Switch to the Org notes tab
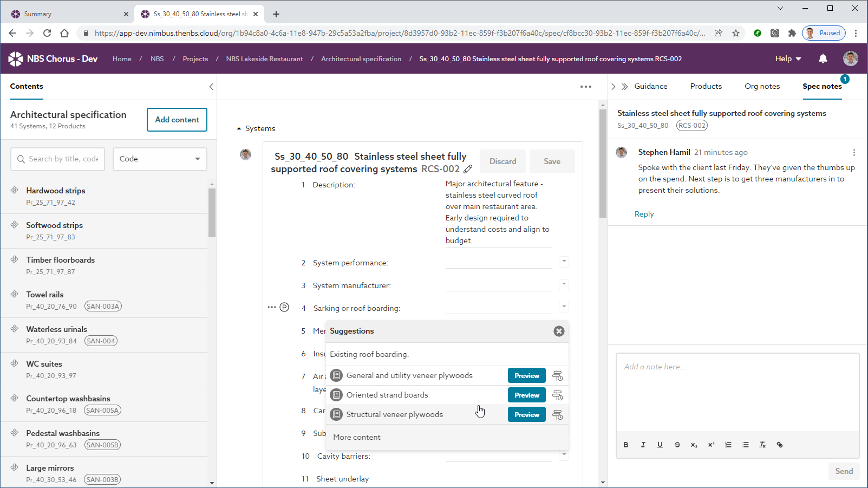The height and width of the screenshot is (488, 868). pyautogui.click(x=762, y=86)
